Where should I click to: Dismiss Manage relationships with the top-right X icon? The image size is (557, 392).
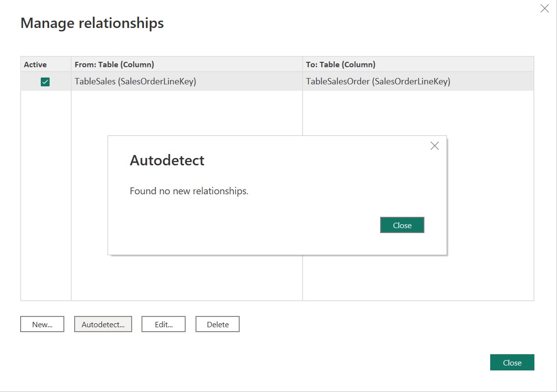[x=544, y=8]
